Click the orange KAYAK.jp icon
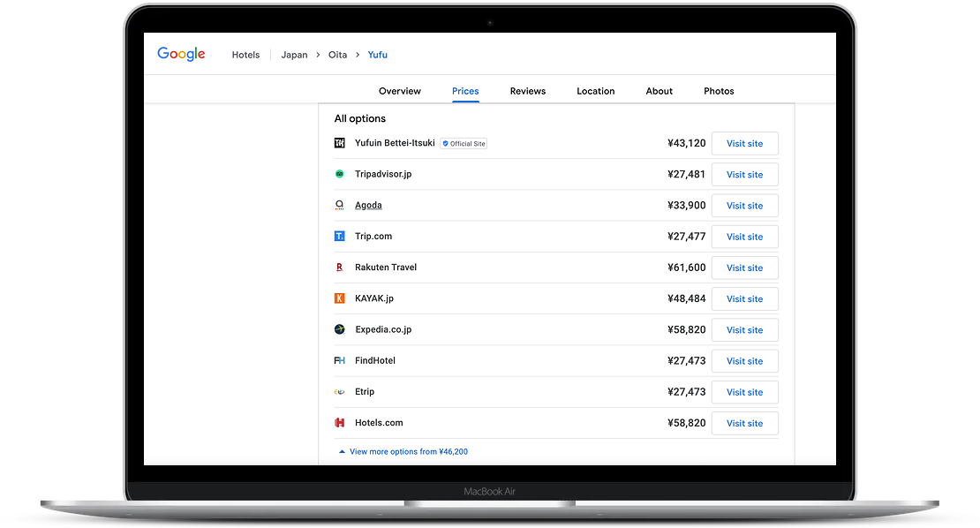Image resolution: width=980 pixels, height=528 pixels. (x=339, y=298)
